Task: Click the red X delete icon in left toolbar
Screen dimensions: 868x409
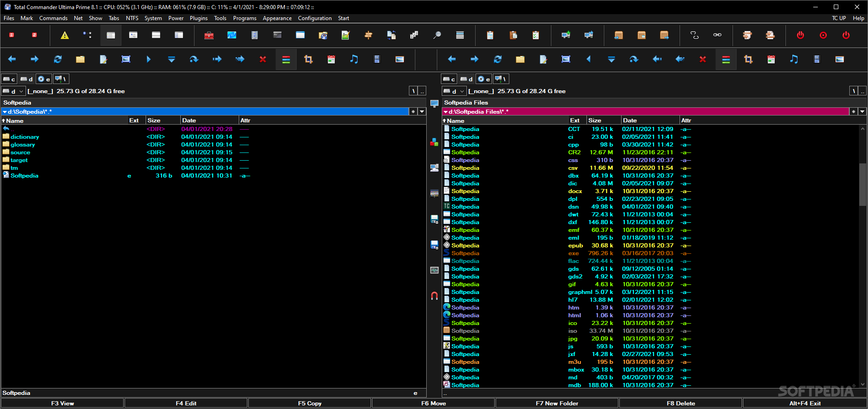Action: pos(263,59)
